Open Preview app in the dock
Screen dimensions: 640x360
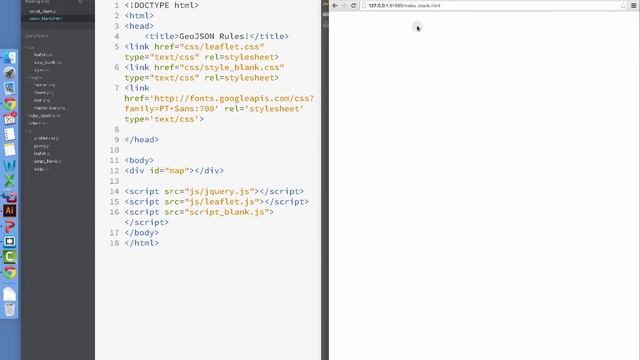click(9, 89)
